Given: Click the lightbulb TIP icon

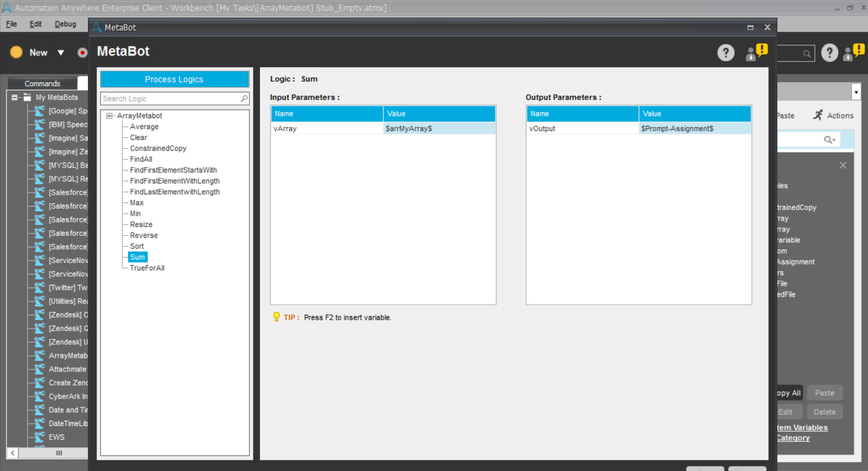Looking at the screenshot, I should coord(276,317).
